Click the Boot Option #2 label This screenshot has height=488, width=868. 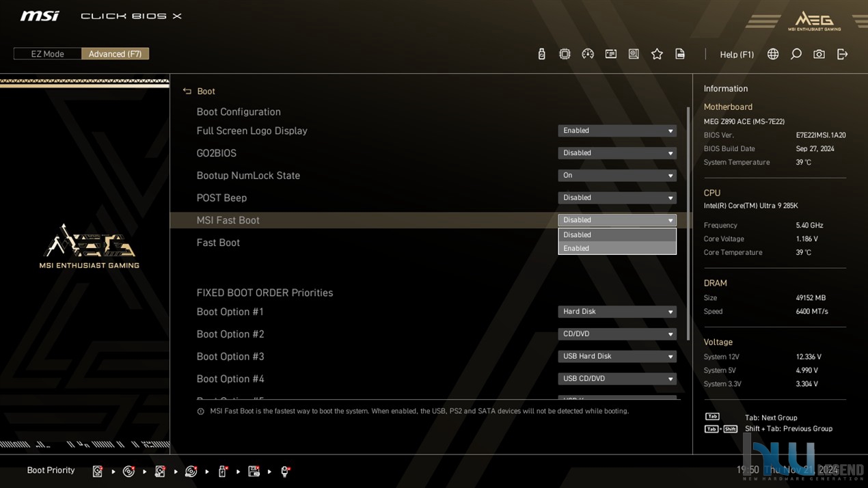(x=230, y=334)
